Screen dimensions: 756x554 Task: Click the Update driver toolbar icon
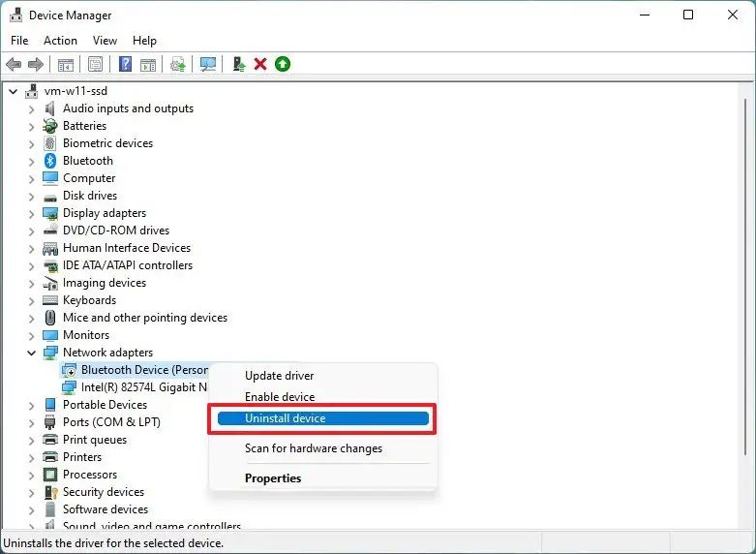click(x=238, y=64)
